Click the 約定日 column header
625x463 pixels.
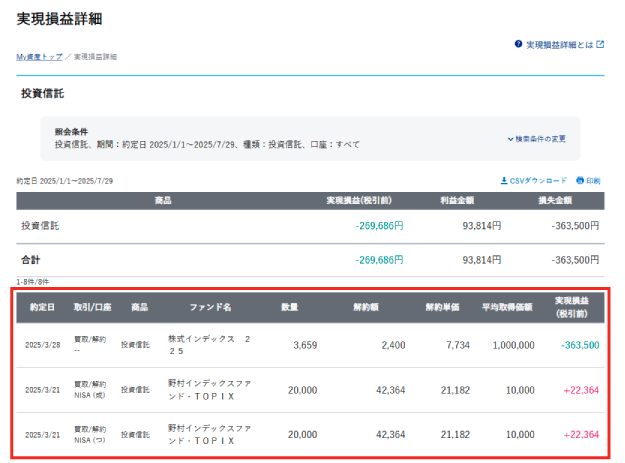(42, 307)
